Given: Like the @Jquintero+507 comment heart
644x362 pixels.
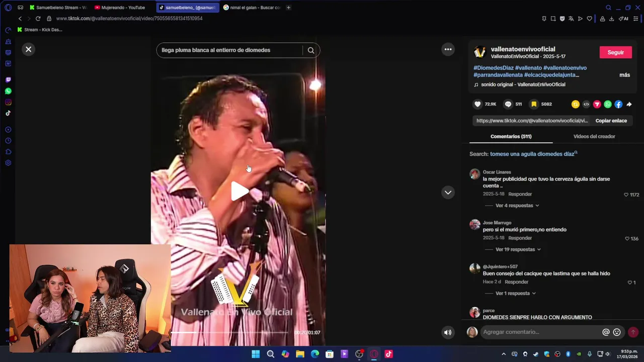Looking at the screenshot, I should 629,283.
